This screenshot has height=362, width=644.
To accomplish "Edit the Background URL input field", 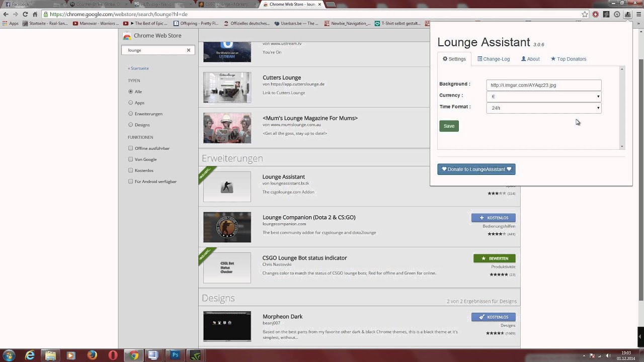I will pos(544,85).
